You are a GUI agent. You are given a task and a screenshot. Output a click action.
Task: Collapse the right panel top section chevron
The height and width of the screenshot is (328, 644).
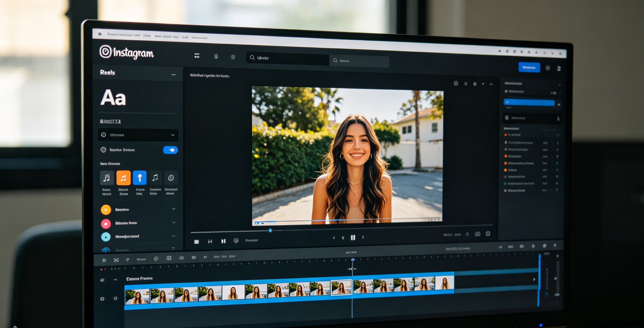pos(559,85)
